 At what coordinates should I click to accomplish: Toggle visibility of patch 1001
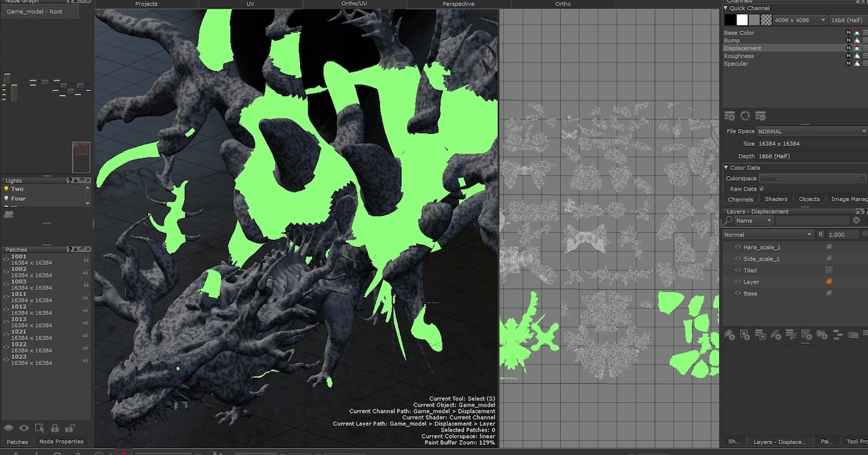coord(6,259)
